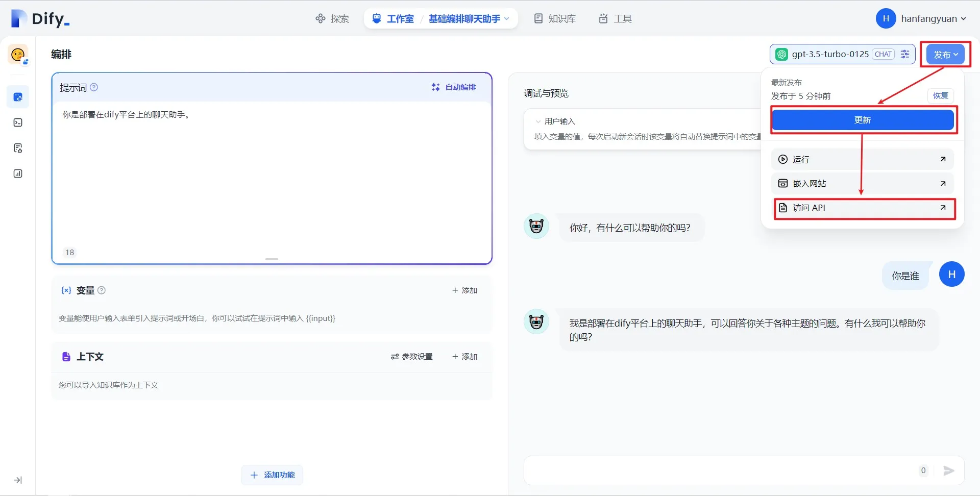
Task: Click the help icon next to 提示词
Action: pos(94,87)
